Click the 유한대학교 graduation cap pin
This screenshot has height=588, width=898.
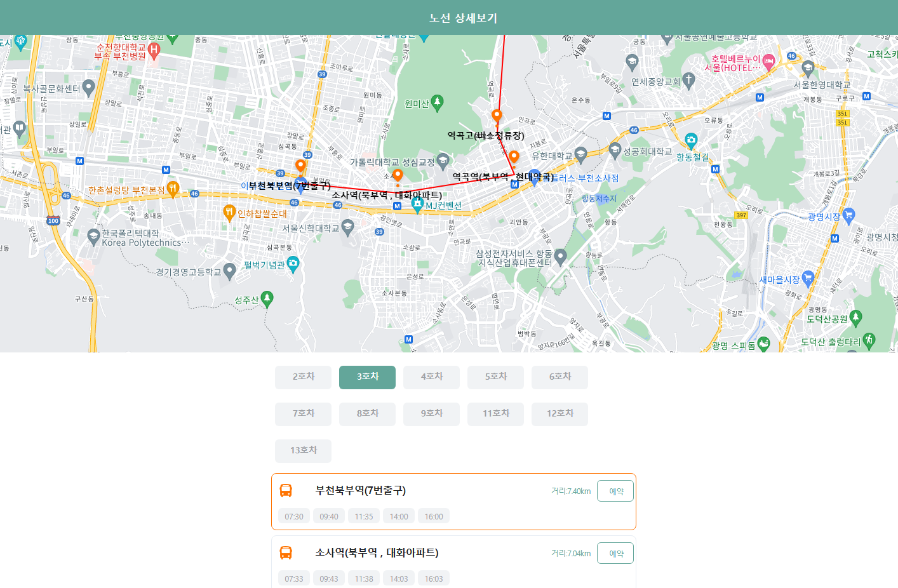click(580, 156)
